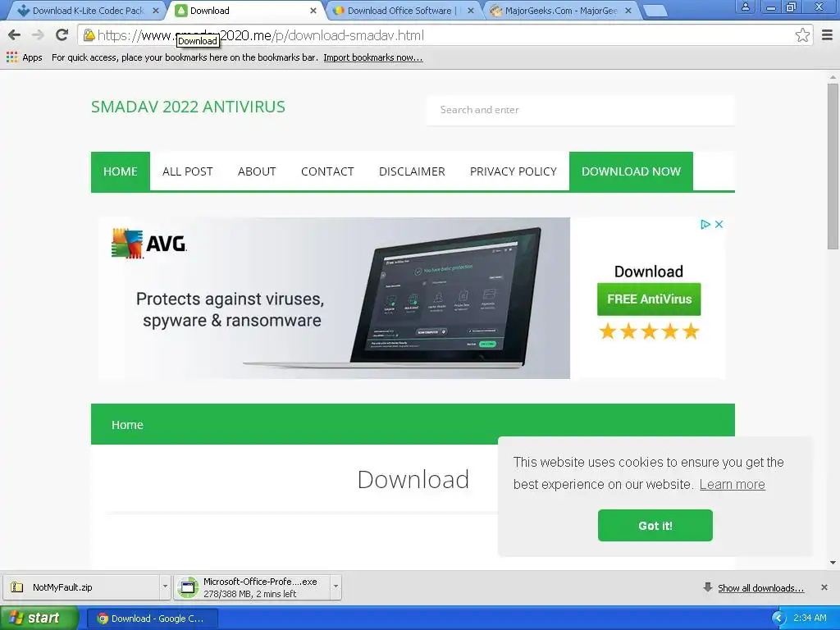This screenshot has width=840, height=630.
Task: Click the AdChoices icon on AVG ad
Action: point(705,225)
